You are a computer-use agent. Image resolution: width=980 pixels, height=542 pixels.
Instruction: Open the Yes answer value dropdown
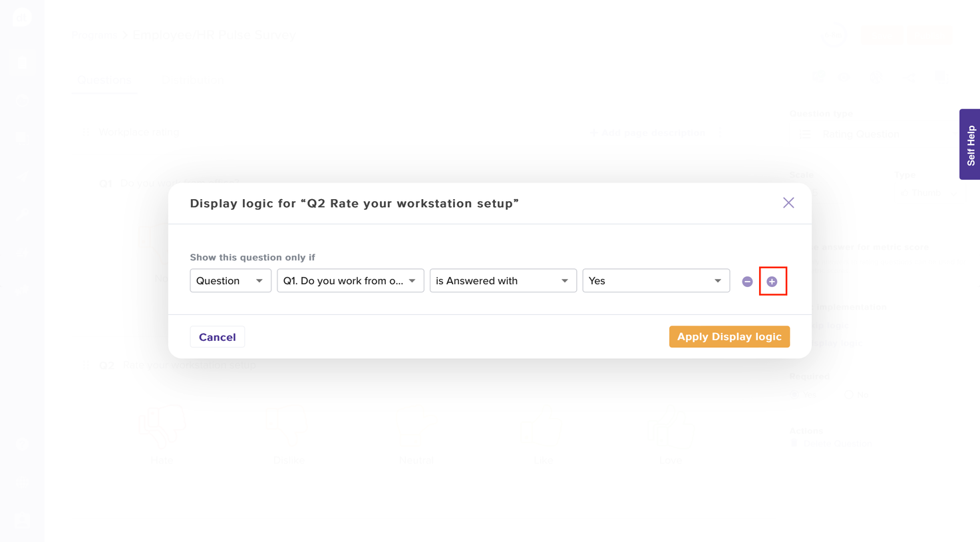coord(655,281)
